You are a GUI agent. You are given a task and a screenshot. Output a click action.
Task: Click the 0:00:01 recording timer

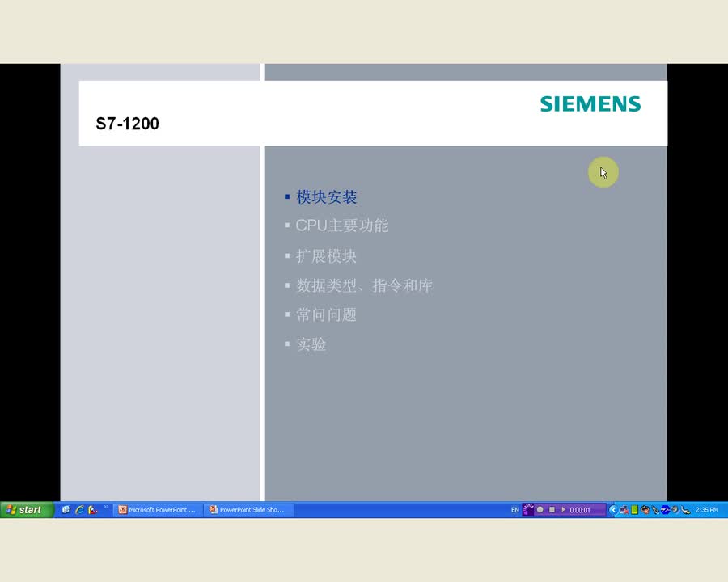(x=580, y=510)
